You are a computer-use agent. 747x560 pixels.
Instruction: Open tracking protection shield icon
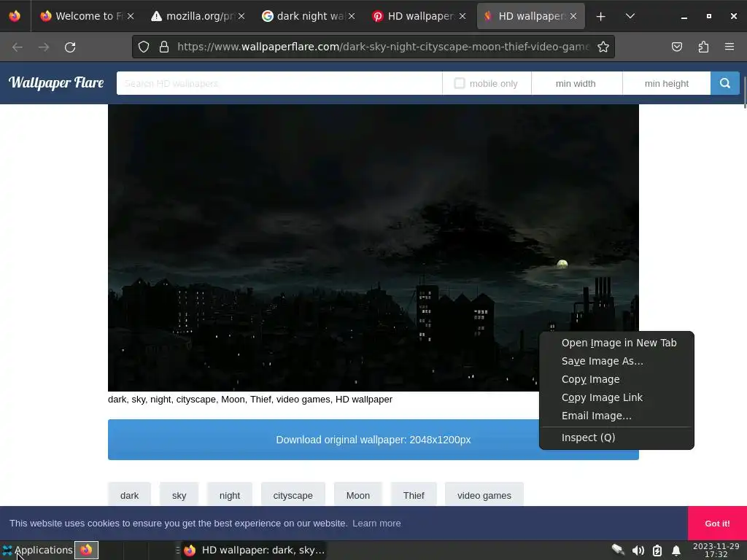[144, 47]
